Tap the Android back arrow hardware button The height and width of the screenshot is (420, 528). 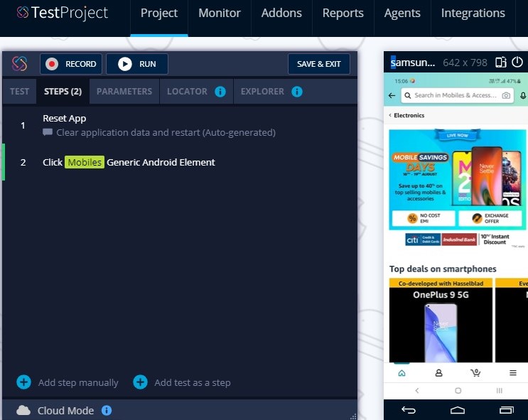click(x=409, y=410)
